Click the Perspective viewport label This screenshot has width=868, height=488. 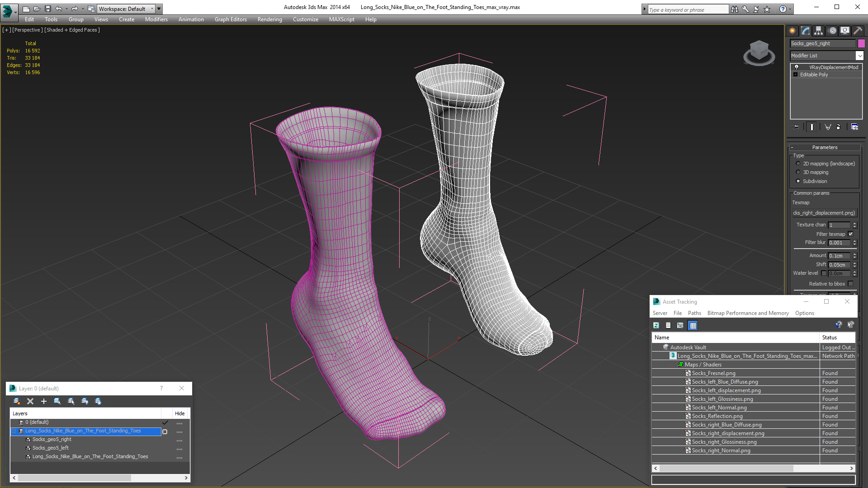(x=27, y=30)
